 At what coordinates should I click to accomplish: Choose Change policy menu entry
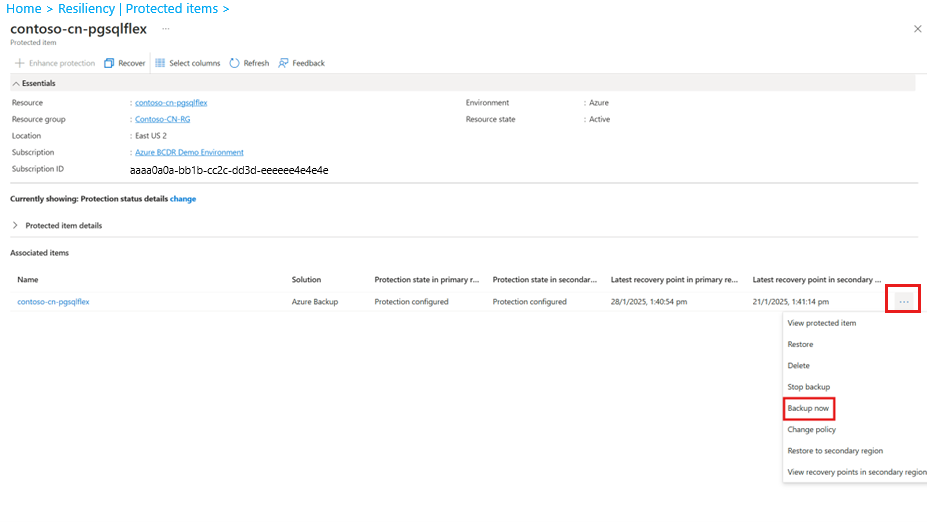[811, 430]
